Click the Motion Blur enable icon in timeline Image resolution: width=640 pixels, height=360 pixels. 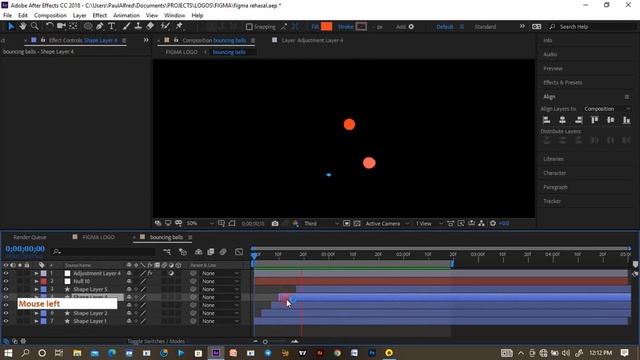[x=223, y=252]
